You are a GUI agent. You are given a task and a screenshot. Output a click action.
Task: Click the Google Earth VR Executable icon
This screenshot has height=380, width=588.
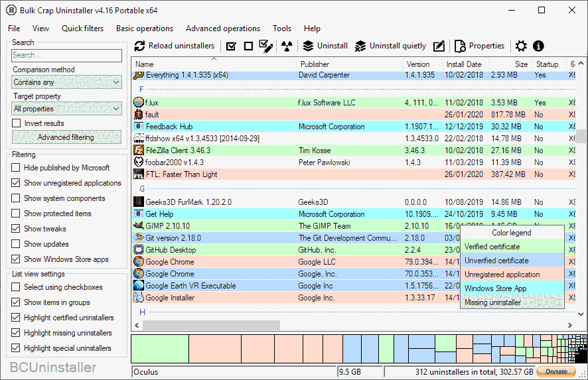click(x=139, y=286)
